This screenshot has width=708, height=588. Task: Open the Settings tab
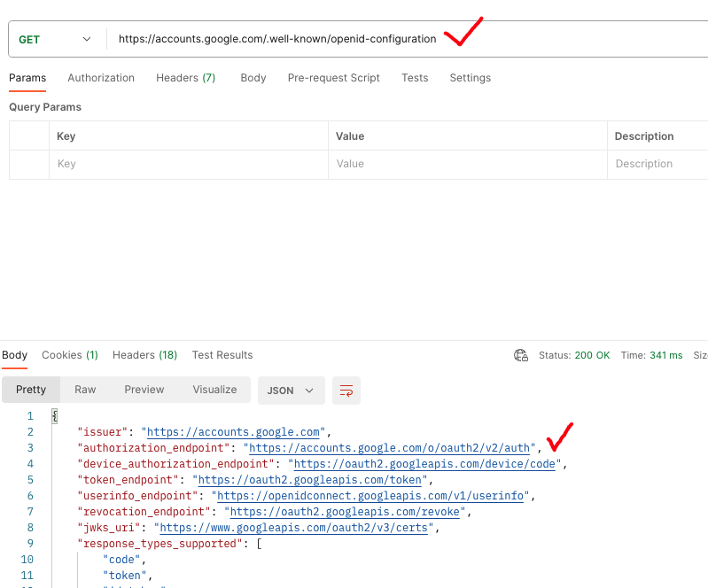click(470, 78)
